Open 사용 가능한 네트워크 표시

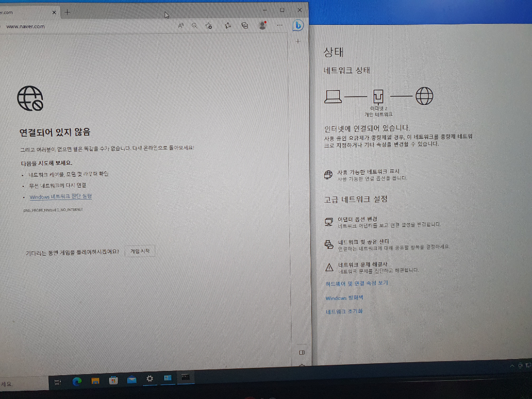pos(368,172)
